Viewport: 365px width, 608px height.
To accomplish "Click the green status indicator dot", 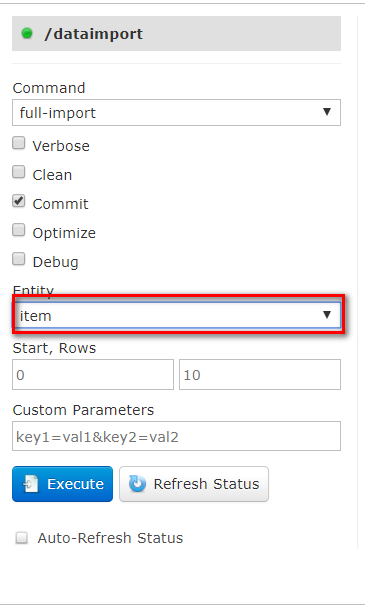I will click(27, 33).
